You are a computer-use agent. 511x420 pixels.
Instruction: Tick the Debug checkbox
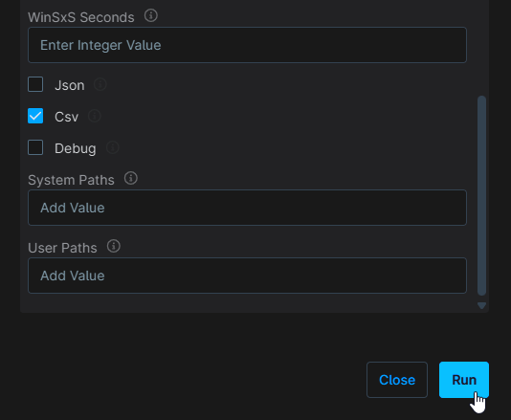[x=35, y=147]
